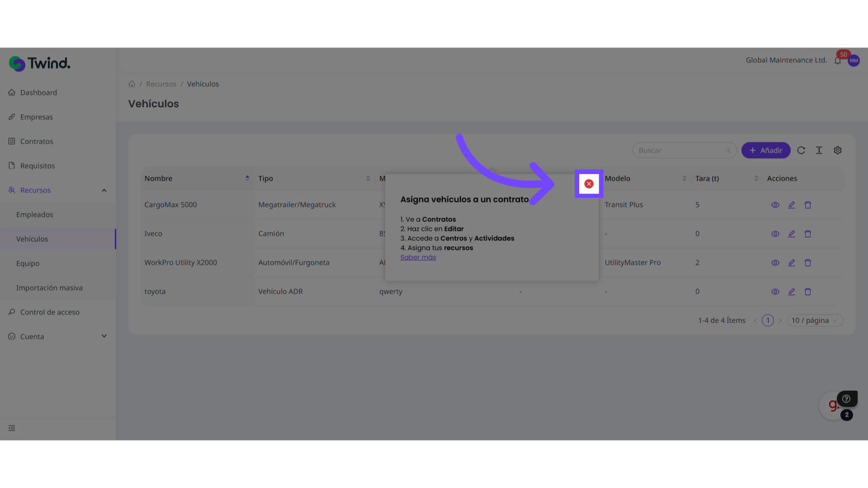
Task: Collapse sidebar using bottom menu icon
Action: [x=12, y=428]
